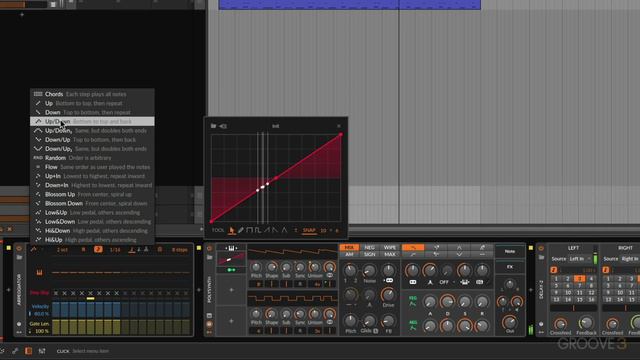Adjust the 8 steps count field
Viewport: 640px width, 360px height.
click(179, 249)
